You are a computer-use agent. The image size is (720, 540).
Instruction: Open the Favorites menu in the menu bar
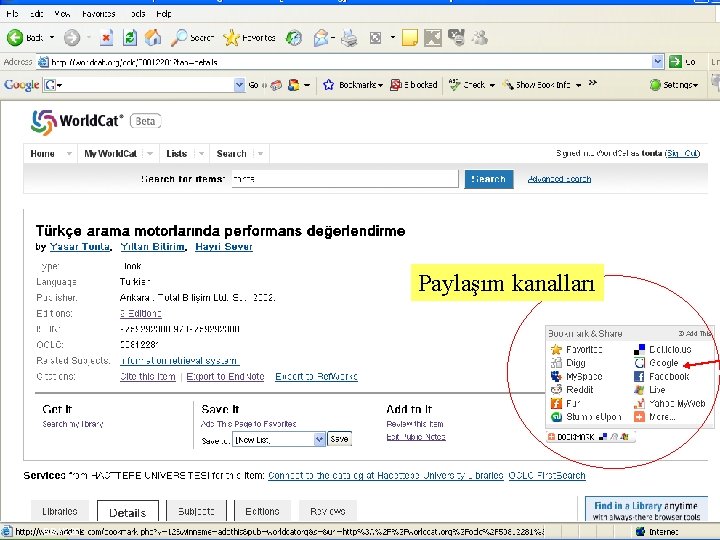99,14
